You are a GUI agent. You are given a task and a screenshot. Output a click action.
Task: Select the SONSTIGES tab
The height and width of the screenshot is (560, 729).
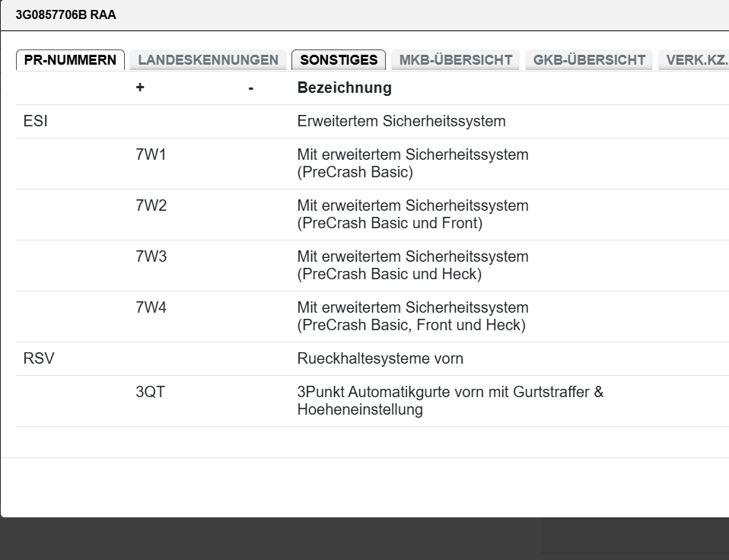click(339, 60)
